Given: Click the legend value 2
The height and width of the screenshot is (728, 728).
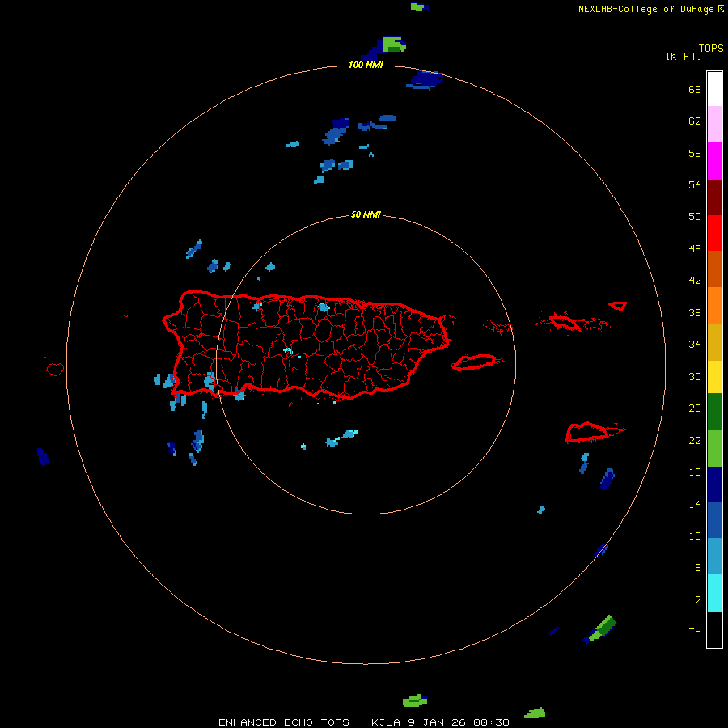Looking at the screenshot, I should coord(698,599).
